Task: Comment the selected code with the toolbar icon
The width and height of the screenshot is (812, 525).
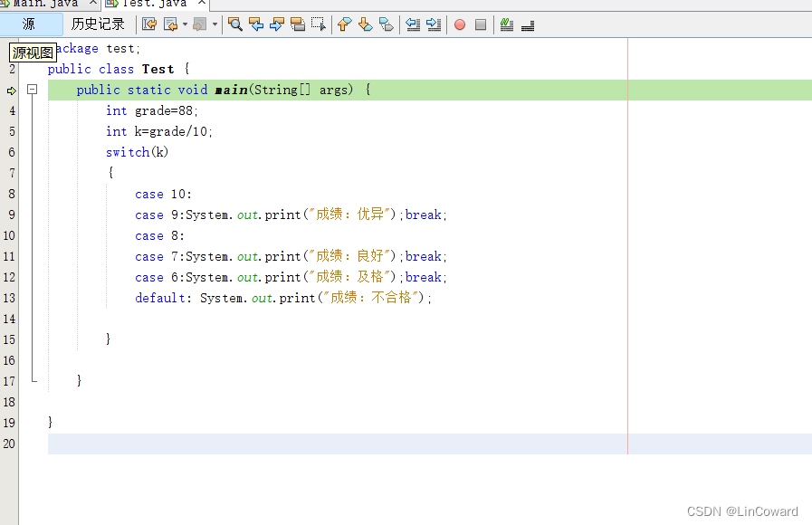Action: click(506, 24)
